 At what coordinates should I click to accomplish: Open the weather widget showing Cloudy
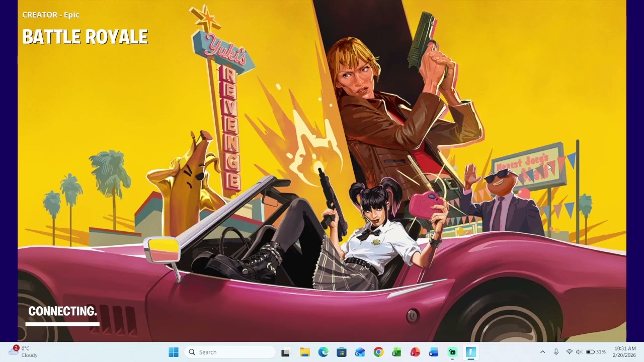tap(23, 352)
